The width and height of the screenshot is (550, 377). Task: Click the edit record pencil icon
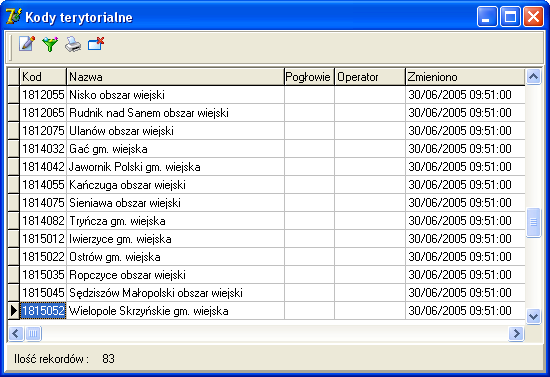(27, 44)
